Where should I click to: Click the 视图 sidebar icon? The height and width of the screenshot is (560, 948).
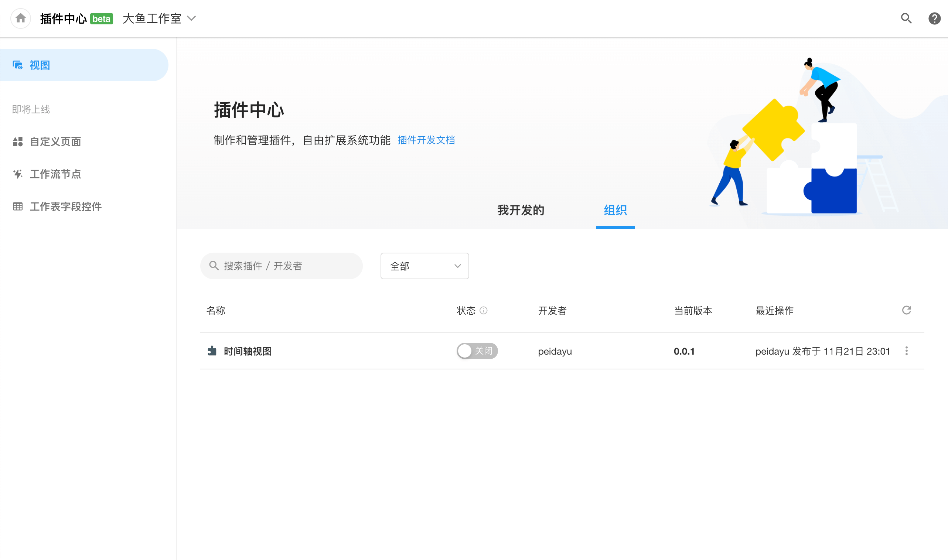(18, 65)
